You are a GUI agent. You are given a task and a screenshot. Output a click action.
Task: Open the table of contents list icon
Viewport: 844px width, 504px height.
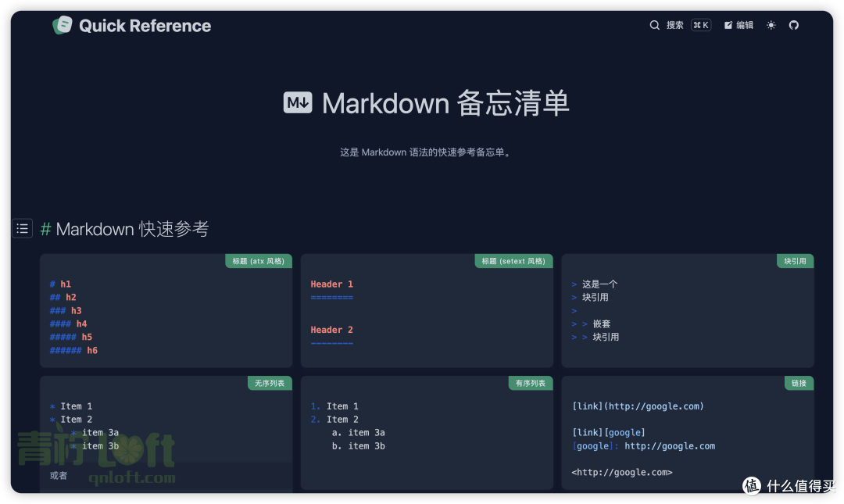pos(22,228)
